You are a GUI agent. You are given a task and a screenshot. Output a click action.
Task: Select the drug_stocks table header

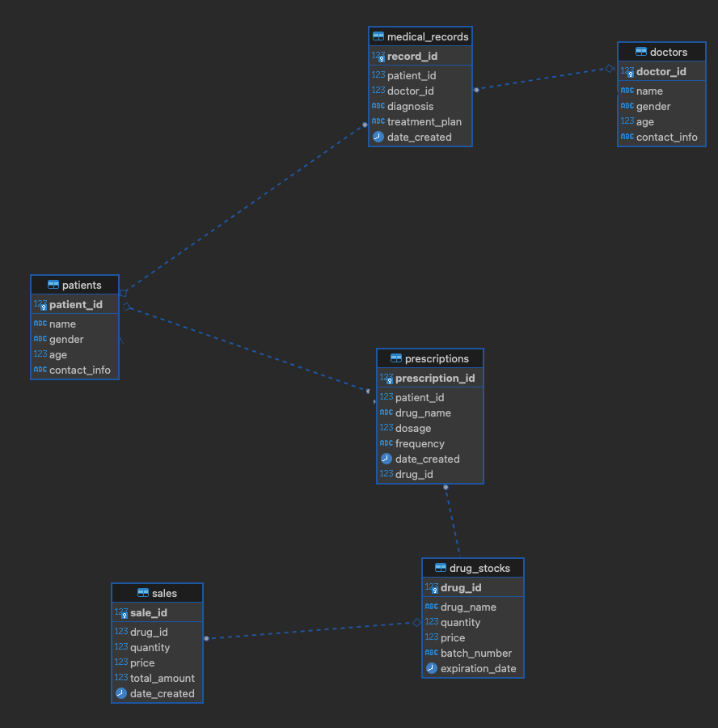click(x=473, y=568)
